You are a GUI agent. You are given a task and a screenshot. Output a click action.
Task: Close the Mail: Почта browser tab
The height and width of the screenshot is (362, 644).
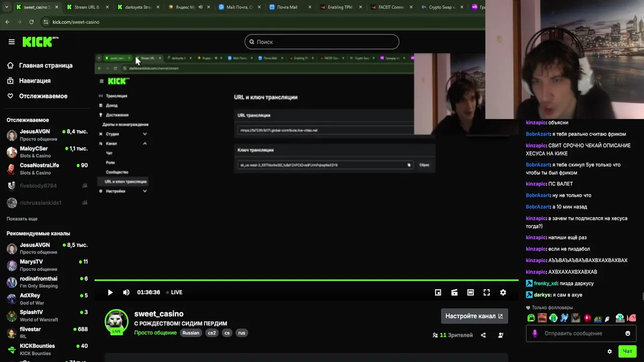click(259, 8)
